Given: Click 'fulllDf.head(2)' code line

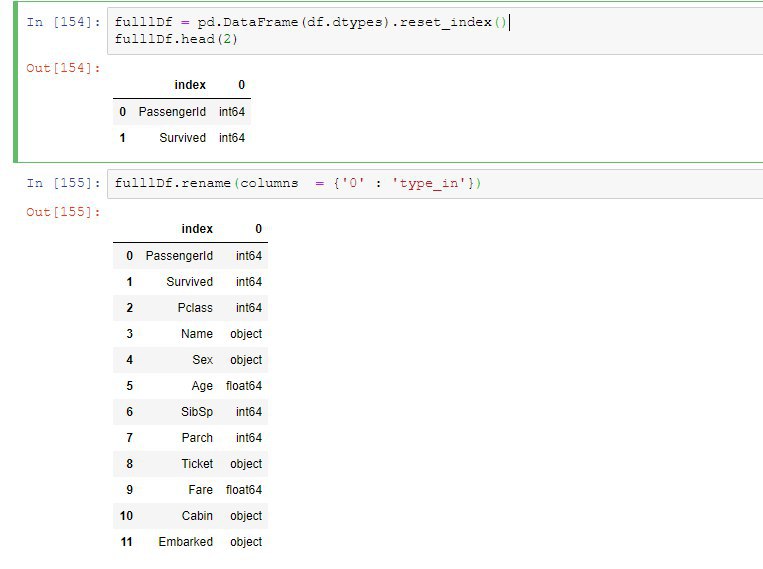Looking at the screenshot, I should [176, 39].
